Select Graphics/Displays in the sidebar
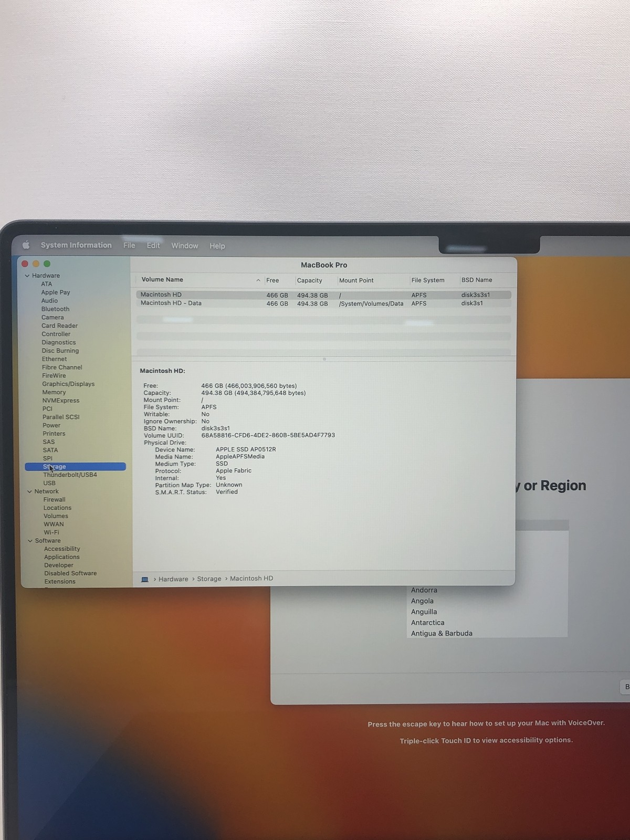 coord(68,384)
